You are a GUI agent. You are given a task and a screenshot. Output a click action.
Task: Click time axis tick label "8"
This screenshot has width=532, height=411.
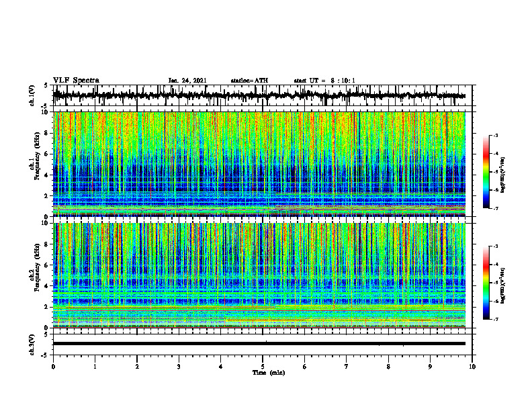(x=388, y=367)
